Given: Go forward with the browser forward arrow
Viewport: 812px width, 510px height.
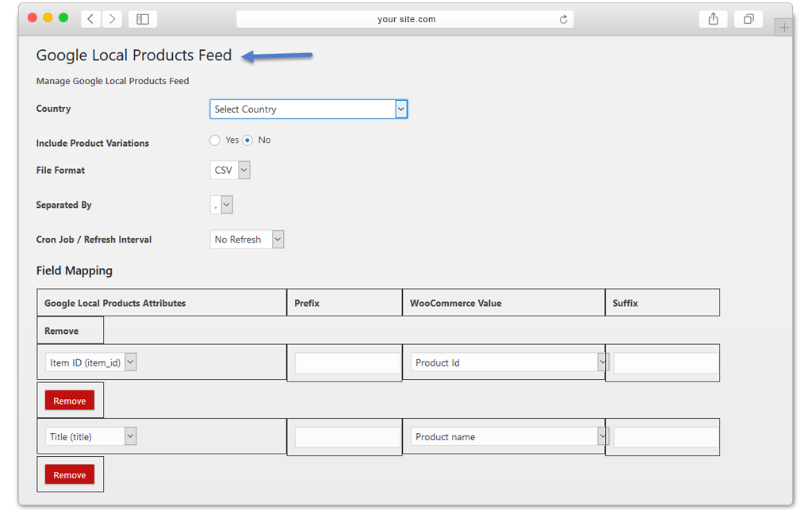Looking at the screenshot, I should [112, 19].
